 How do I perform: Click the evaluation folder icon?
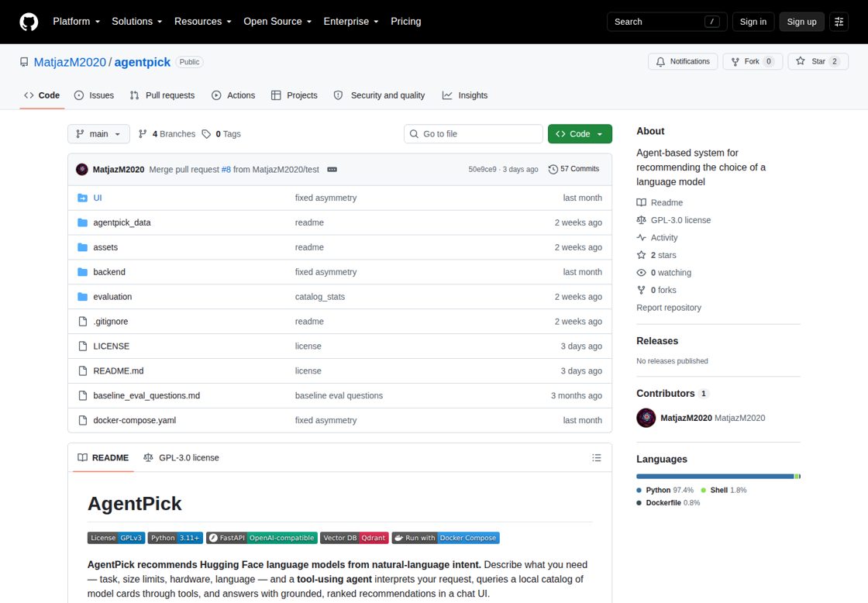coord(82,297)
